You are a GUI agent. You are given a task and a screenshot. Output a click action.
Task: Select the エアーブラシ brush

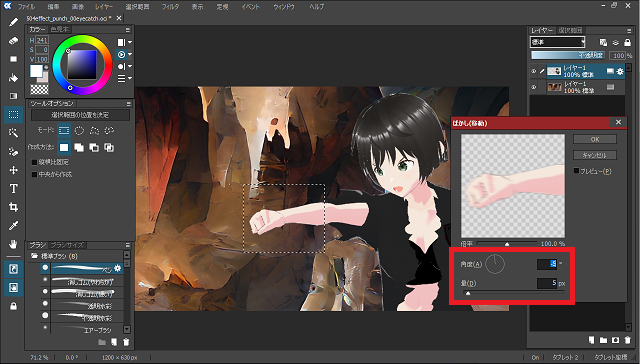pos(82,329)
